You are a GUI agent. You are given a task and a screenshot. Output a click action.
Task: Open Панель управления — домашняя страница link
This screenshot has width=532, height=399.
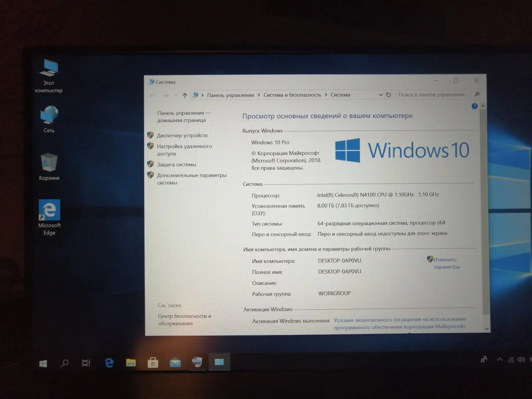pos(184,117)
